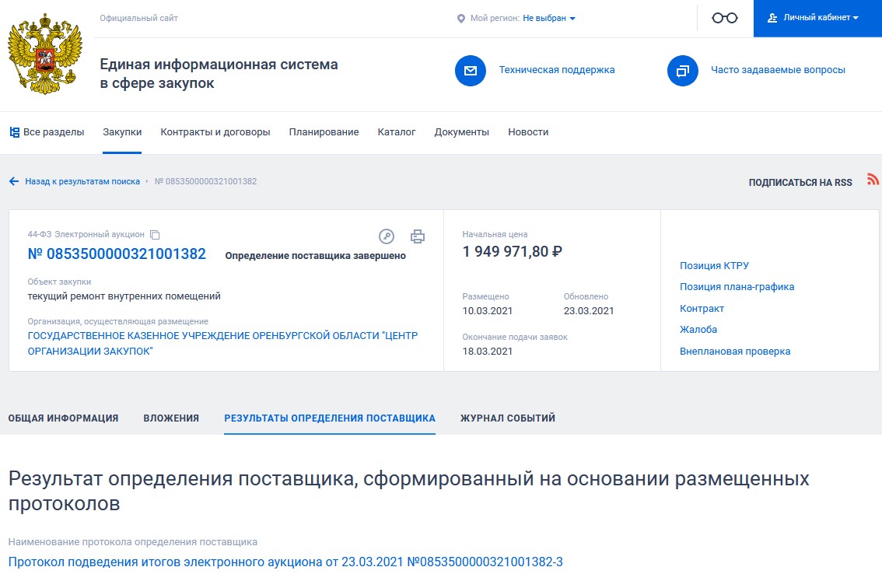Print the purchase card via printer icon

(x=418, y=236)
